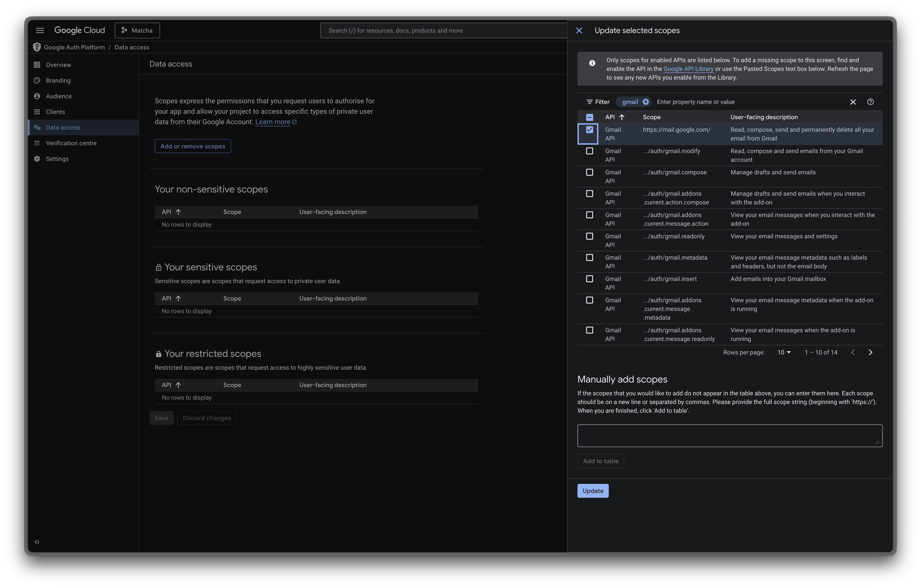
Task: Toggle the API column sort order
Action: pyautogui.click(x=622, y=117)
